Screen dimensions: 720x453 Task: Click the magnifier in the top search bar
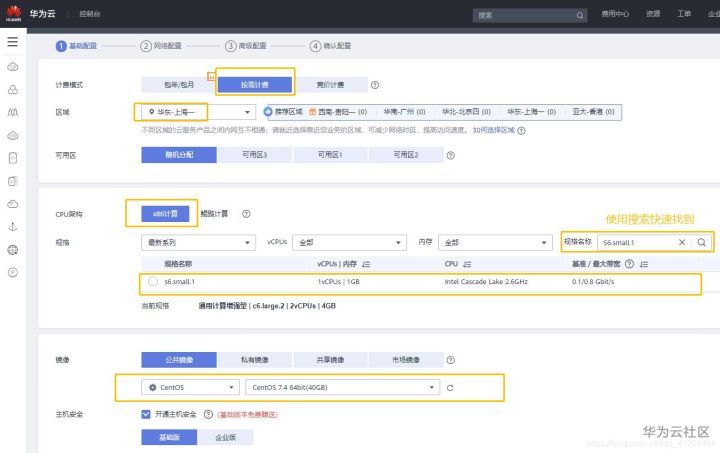tap(580, 15)
